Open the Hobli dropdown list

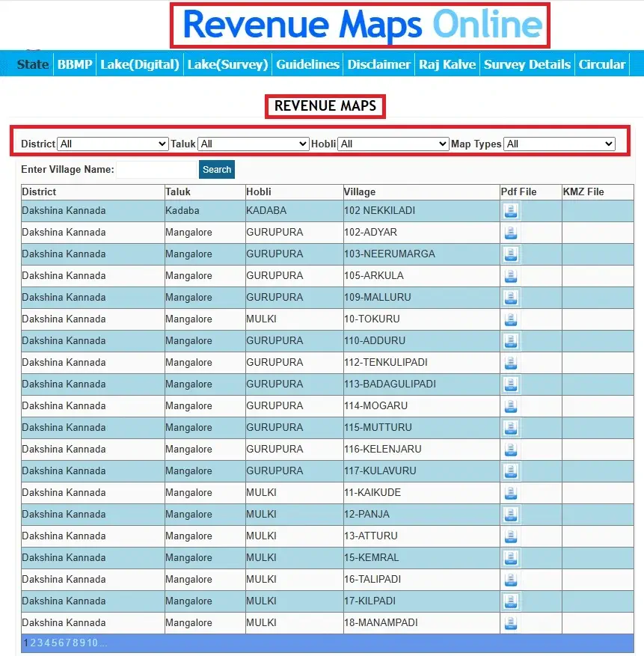click(x=393, y=144)
